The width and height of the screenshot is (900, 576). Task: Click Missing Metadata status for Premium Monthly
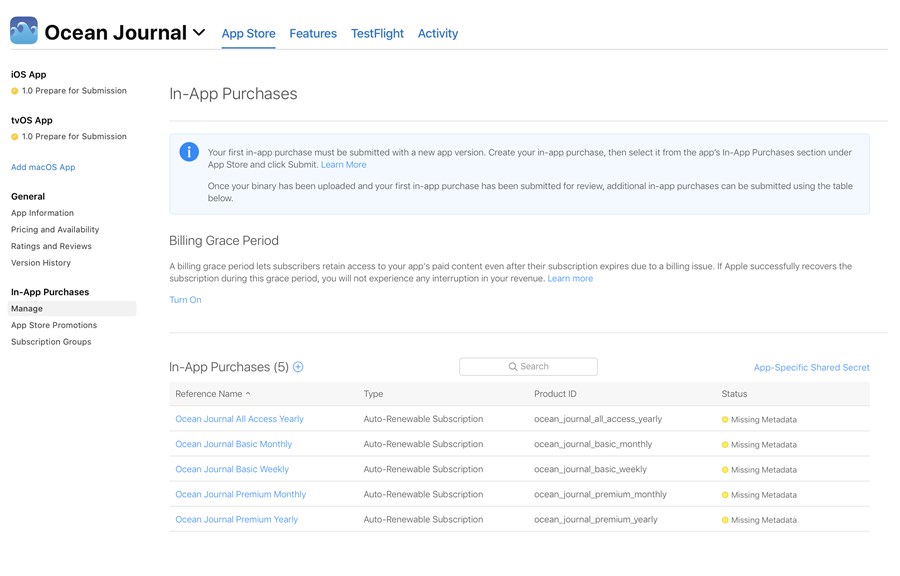[x=759, y=495]
